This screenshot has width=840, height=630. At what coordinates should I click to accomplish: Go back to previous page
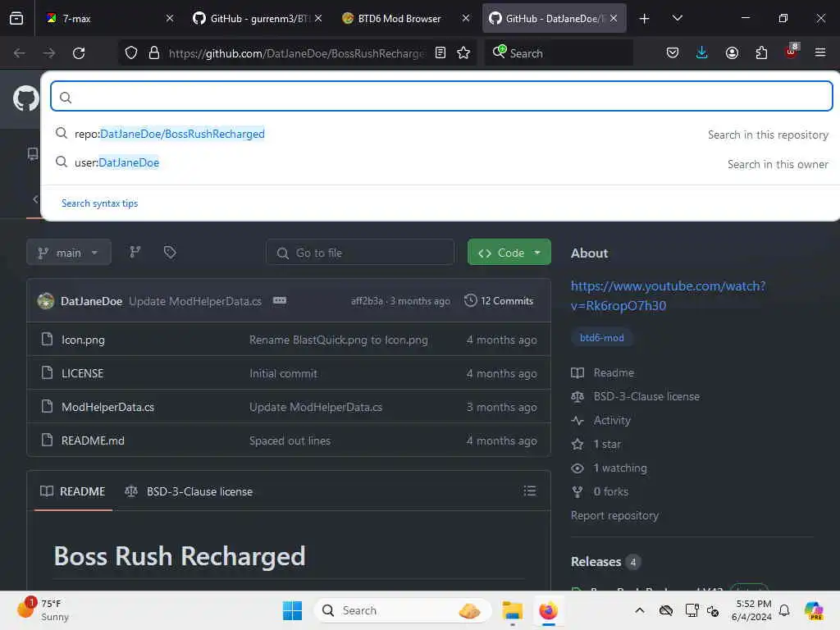(x=20, y=53)
